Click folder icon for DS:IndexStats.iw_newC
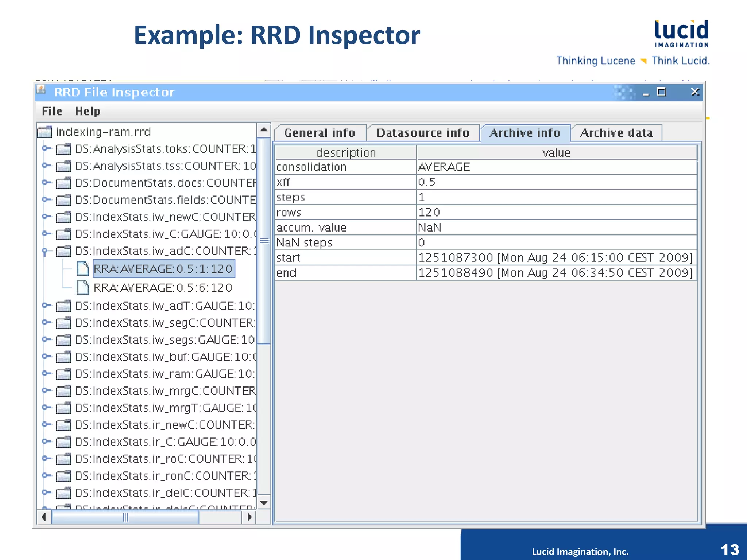The width and height of the screenshot is (747, 560). (x=63, y=217)
